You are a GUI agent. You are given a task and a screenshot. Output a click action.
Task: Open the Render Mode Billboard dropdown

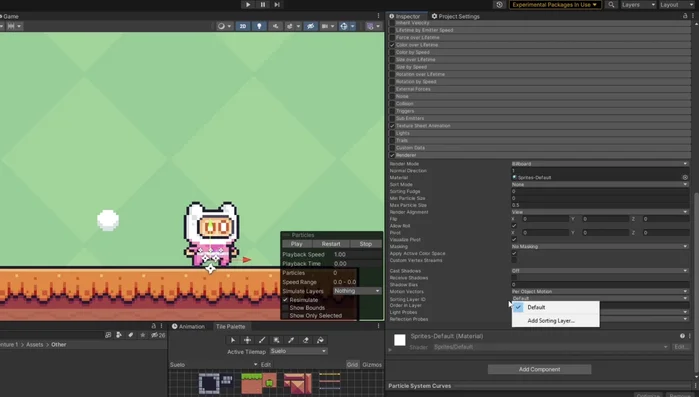[x=600, y=164]
